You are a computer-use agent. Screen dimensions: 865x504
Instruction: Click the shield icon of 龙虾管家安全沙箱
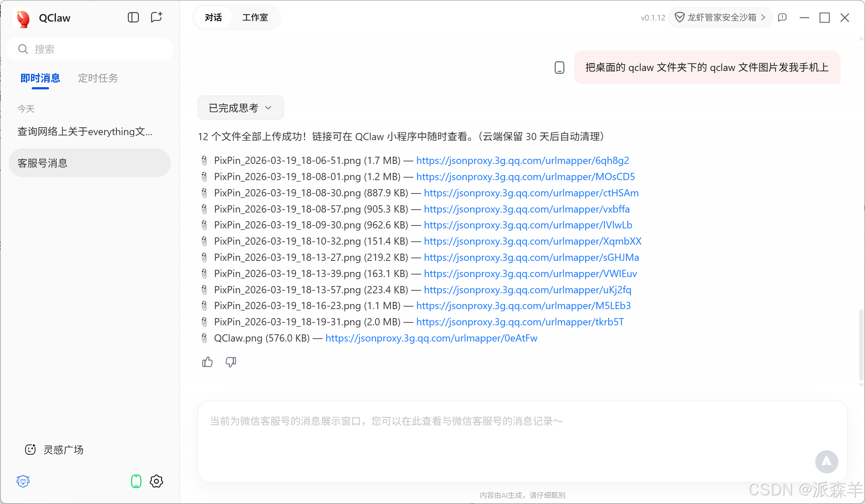[679, 17]
